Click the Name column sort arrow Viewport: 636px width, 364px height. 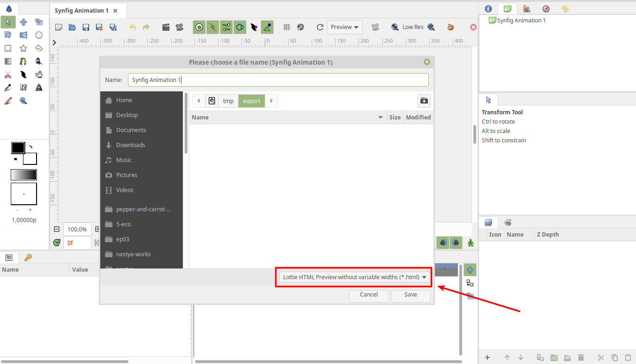click(x=381, y=118)
